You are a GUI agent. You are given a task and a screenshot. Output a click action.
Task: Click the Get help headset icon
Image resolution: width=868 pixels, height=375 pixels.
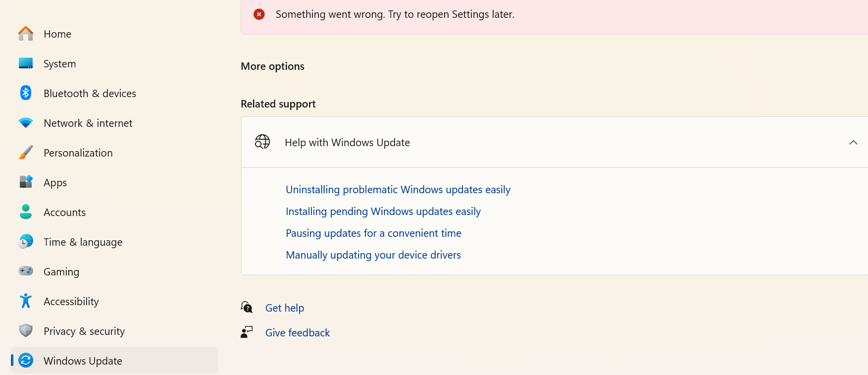(x=247, y=308)
